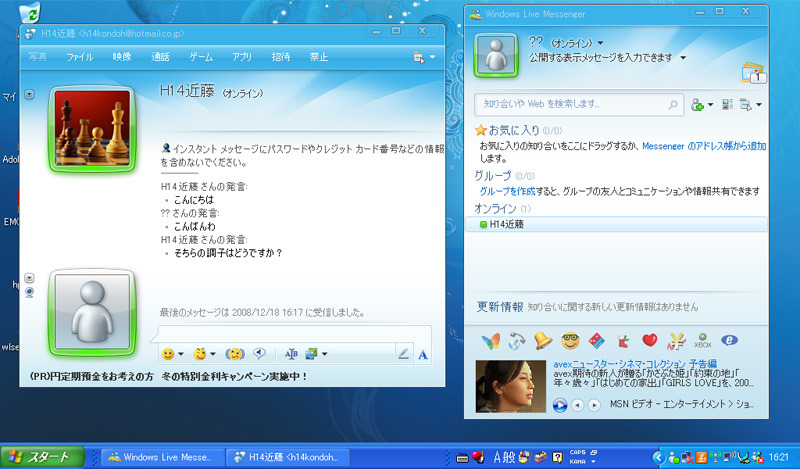The width and height of the screenshot is (800, 469).
Task: Open the what's new cards icon in Messenger
Action: point(753,72)
